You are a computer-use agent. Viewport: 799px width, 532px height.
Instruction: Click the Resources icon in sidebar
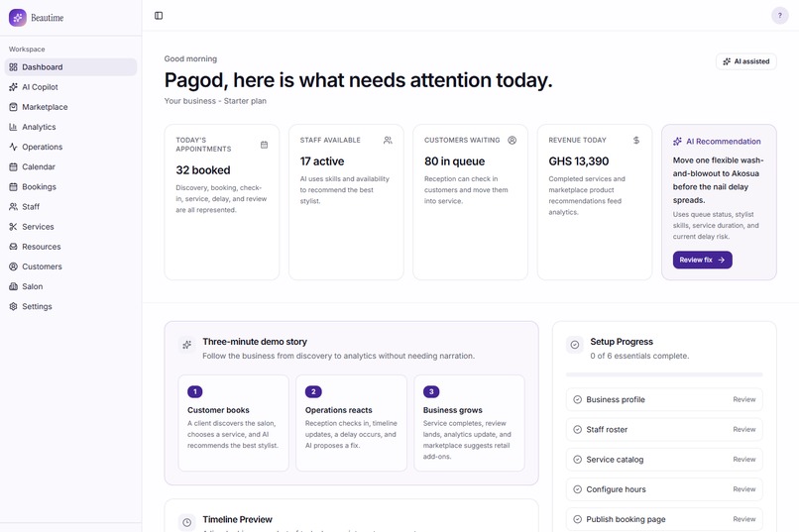13,247
